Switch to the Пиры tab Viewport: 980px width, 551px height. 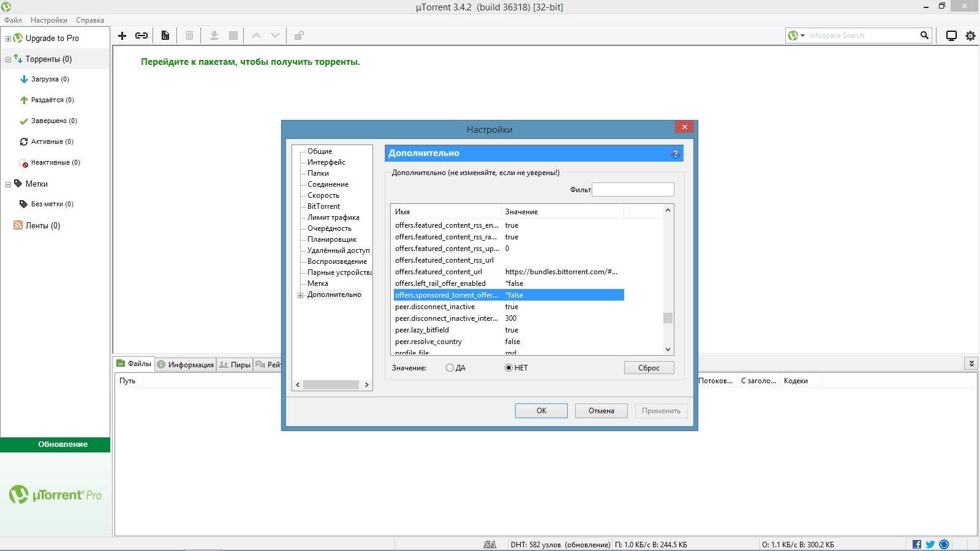point(235,365)
